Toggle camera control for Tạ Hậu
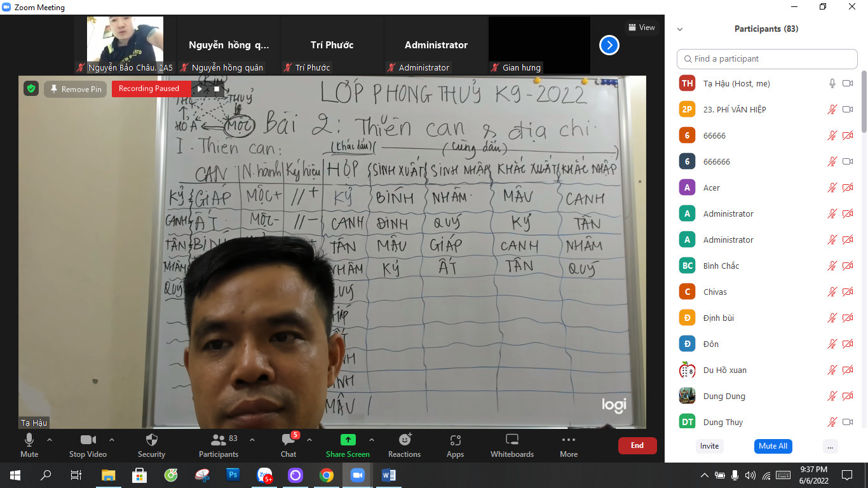868x488 pixels. point(849,83)
